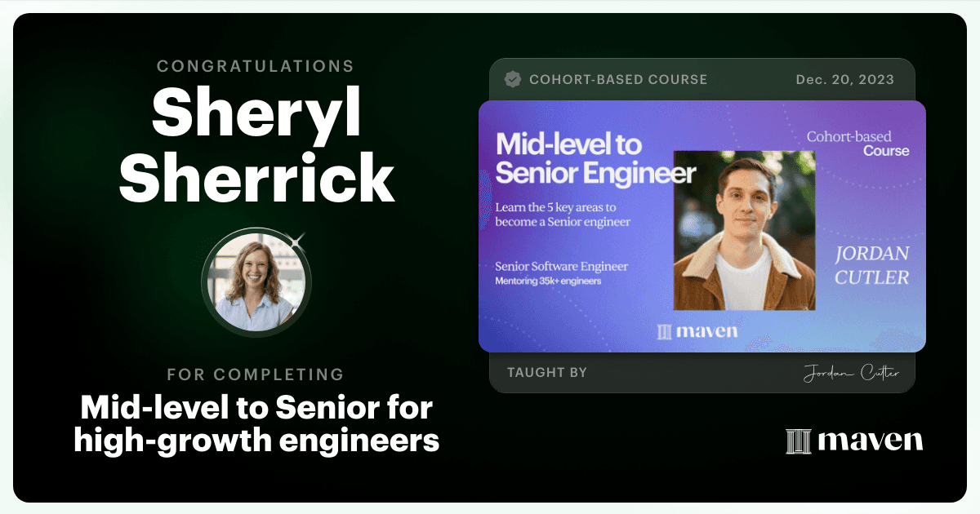
Task: Click the Dec. 20, 2023 date
Action: pyautogui.click(x=845, y=79)
